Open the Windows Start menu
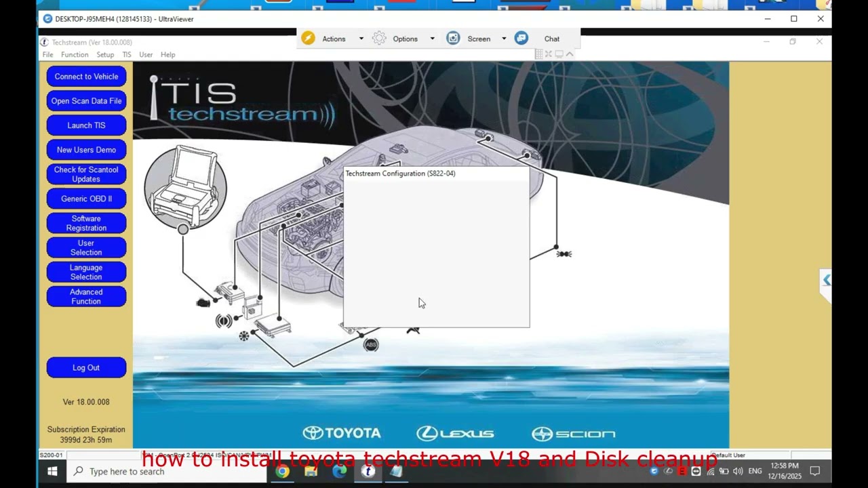Image resolution: width=868 pixels, height=488 pixels. pyautogui.click(x=52, y=471)
